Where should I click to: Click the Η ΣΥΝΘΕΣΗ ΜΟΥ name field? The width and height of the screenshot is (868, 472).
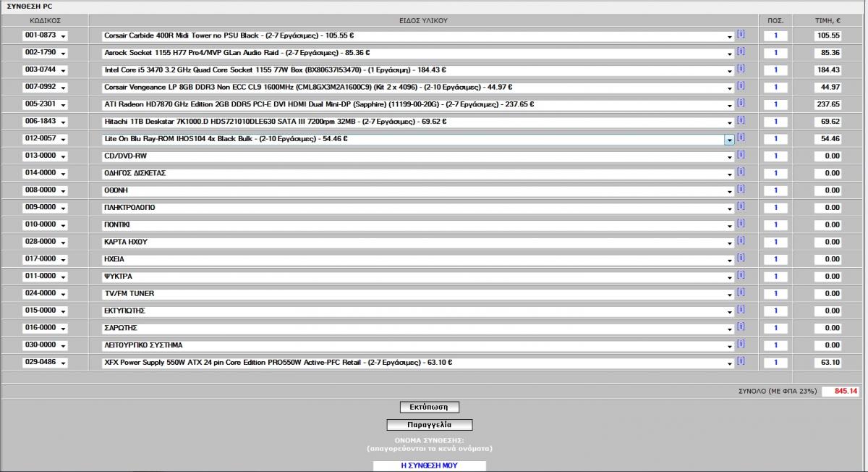(430, 466)
